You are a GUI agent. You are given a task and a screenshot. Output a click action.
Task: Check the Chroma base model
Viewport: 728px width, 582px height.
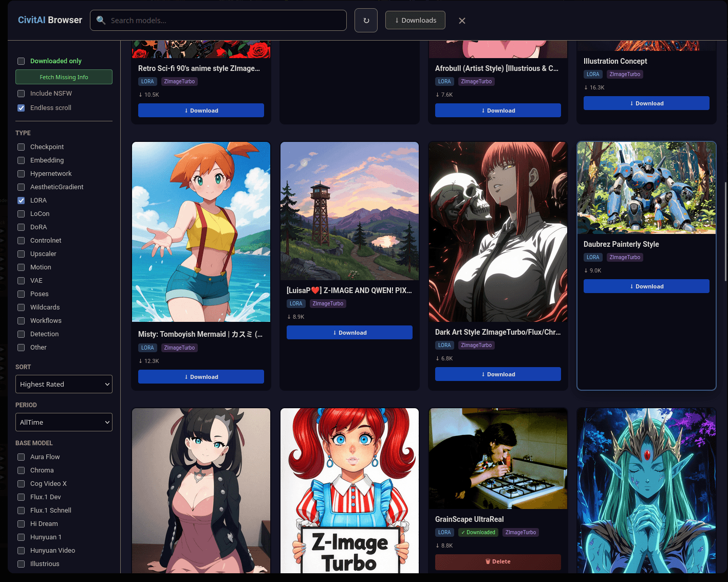click(x=21, y=470)
